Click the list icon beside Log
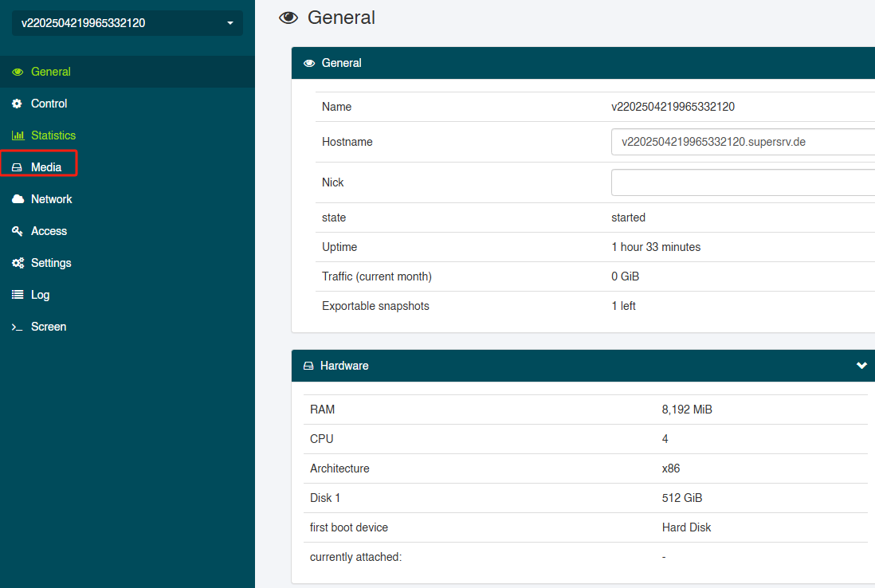Screen dimensions: 875x588 17,295
